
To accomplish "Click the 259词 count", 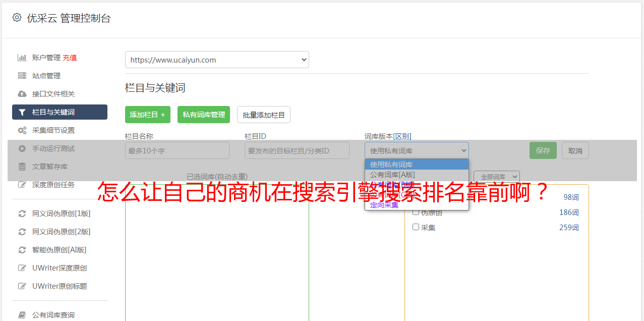I will point(569,228).
